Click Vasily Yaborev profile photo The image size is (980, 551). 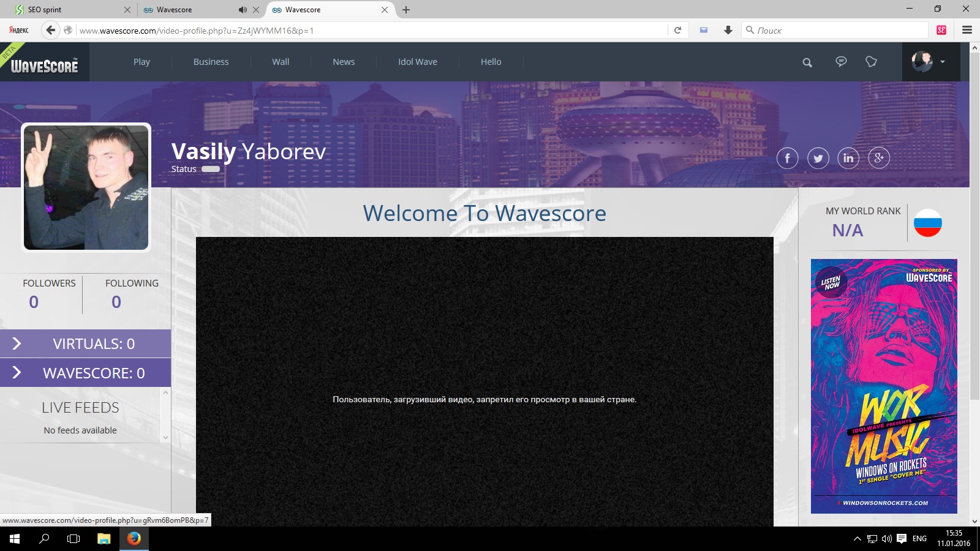86,187
